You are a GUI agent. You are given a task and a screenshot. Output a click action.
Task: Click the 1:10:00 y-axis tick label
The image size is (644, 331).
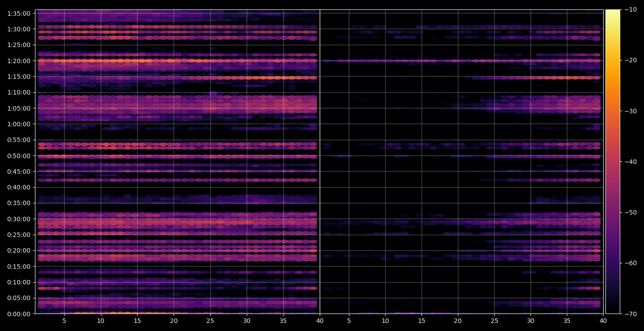(19, 92)
